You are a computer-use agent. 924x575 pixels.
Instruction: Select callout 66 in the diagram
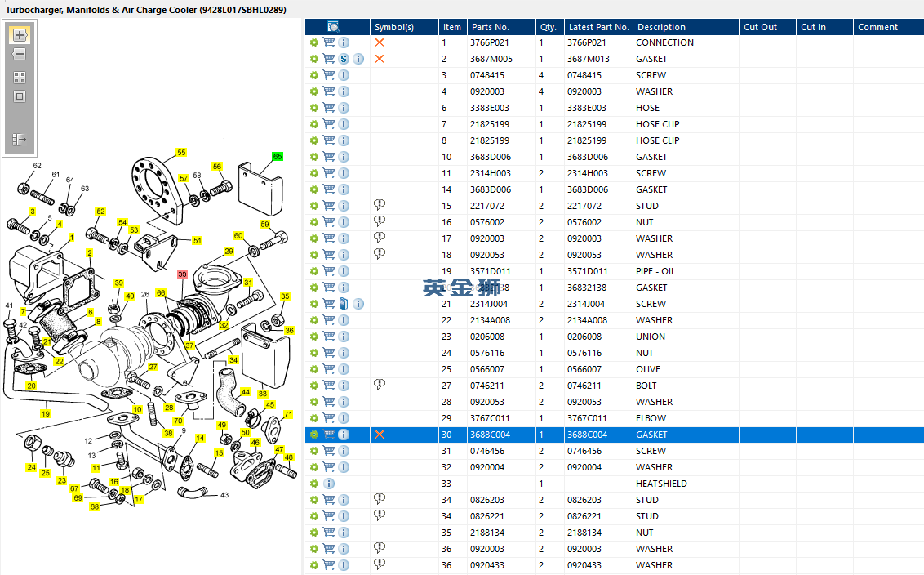click(x=161, y=293)
